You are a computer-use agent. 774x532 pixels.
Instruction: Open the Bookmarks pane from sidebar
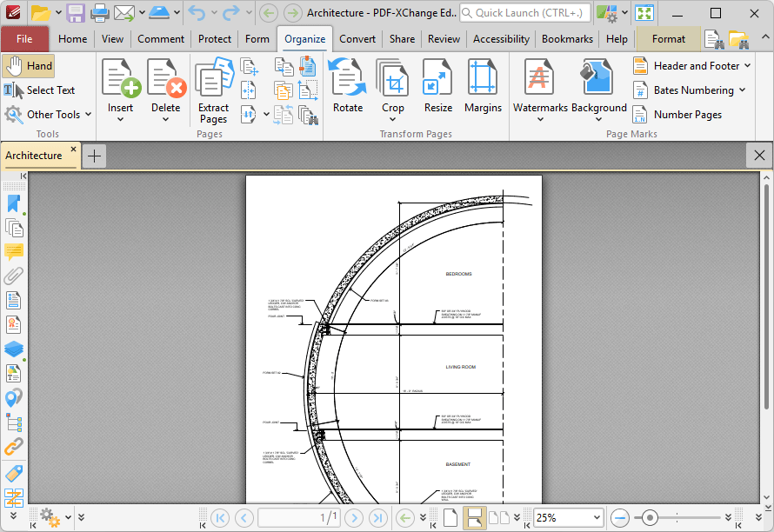14,203
